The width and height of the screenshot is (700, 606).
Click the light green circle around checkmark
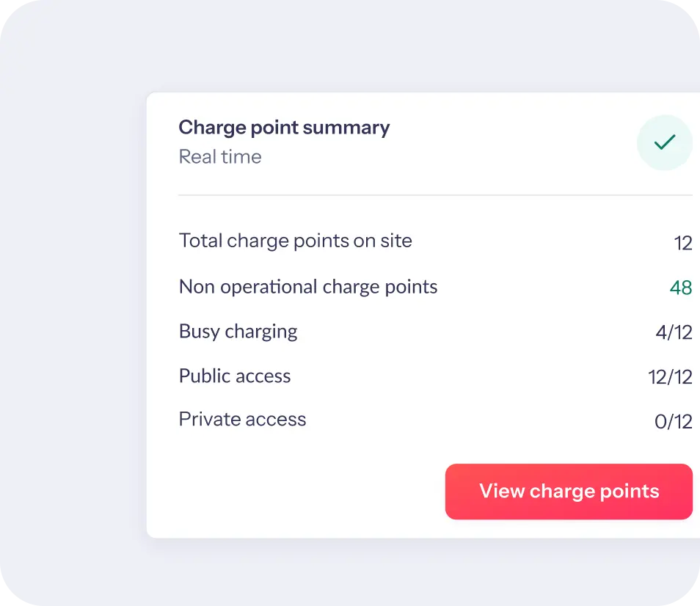[665, 142]
